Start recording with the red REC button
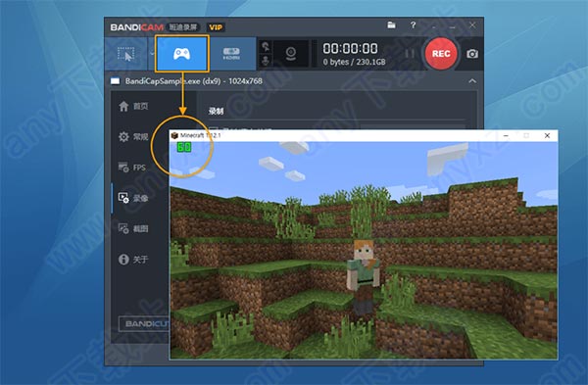 point(441,54)
